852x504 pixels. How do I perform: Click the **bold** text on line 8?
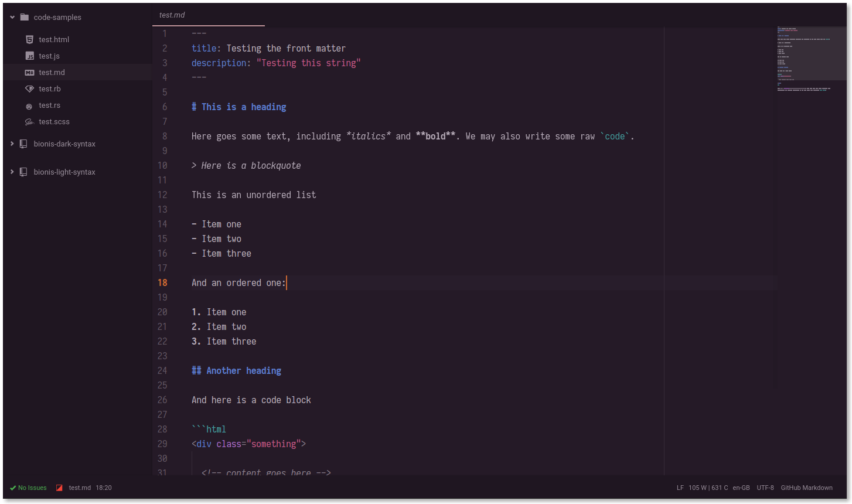click(x=435, y=136)
